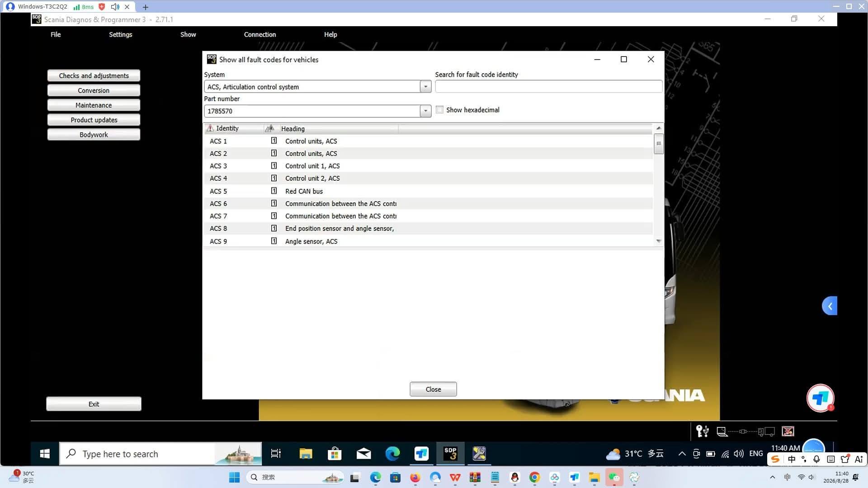This screenshot has width=868, height=488.
Task: Expand the Part number dropdown list
Action: point(425,111)
